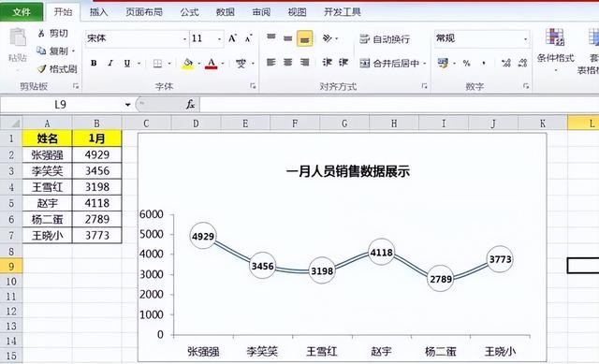Click the Select All corner triangle
The height and width of the screenshot is (364, 599).
pos(15,124)
